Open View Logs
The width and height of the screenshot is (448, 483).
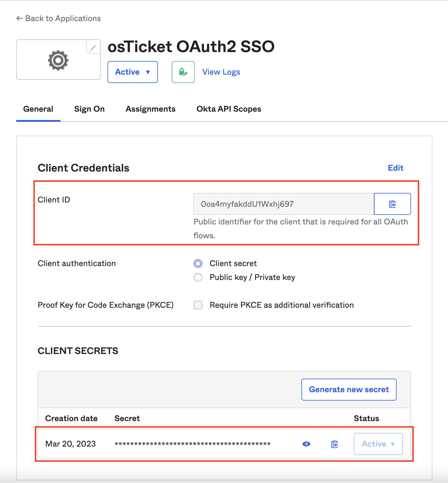click(x=221, y=72)
